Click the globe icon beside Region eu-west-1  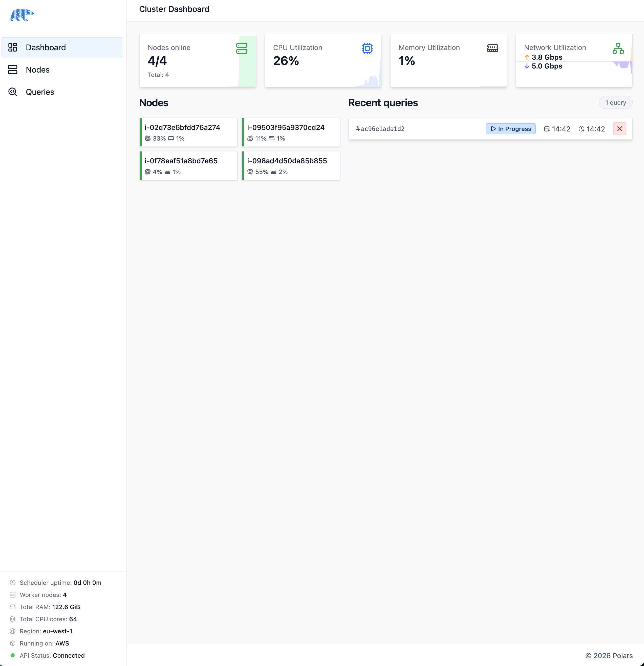[x=13, y=631]
